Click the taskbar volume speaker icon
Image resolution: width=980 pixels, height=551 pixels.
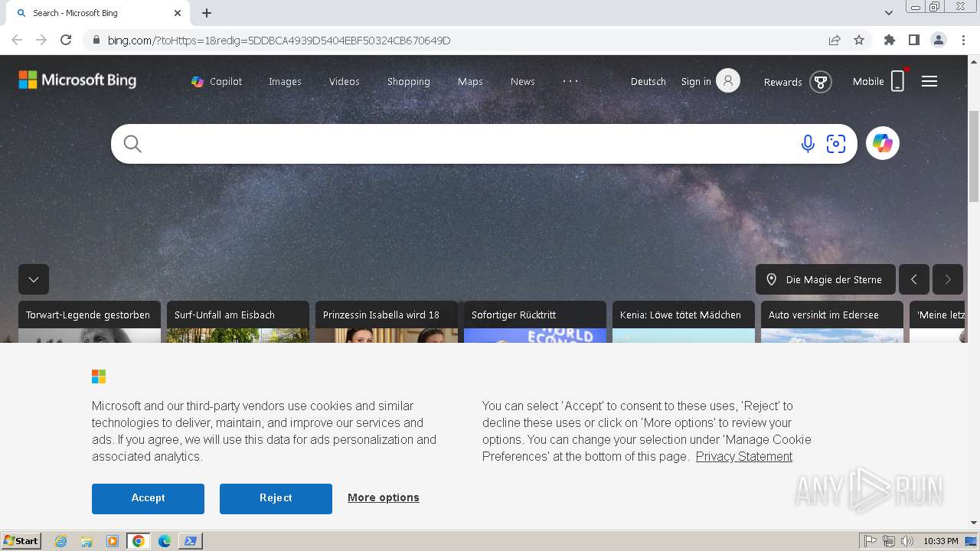tap(907, 541)
